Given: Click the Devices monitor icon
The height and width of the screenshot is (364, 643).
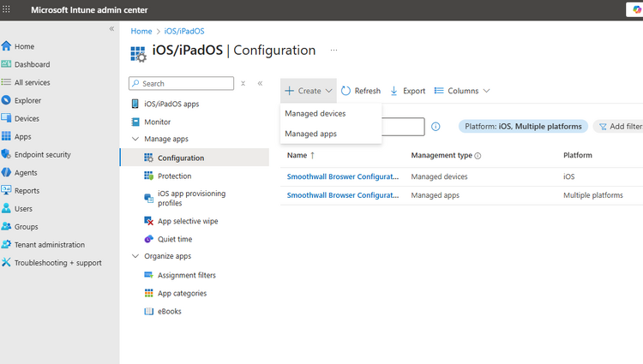Looking at the screenshot, I should tap(6, 118).
